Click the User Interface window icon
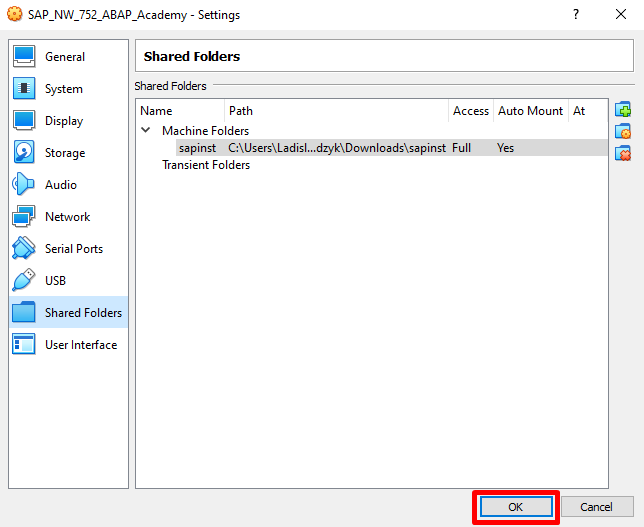The width and height of the screenshot is (644, 527). tap(23, 344)
